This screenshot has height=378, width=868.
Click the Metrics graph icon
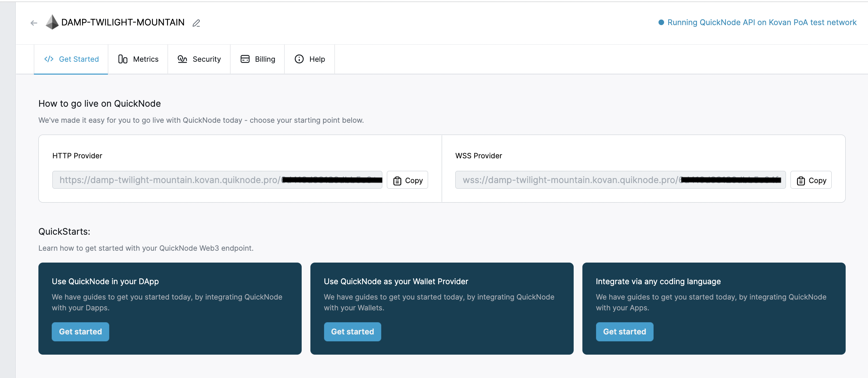pos(122,59)
